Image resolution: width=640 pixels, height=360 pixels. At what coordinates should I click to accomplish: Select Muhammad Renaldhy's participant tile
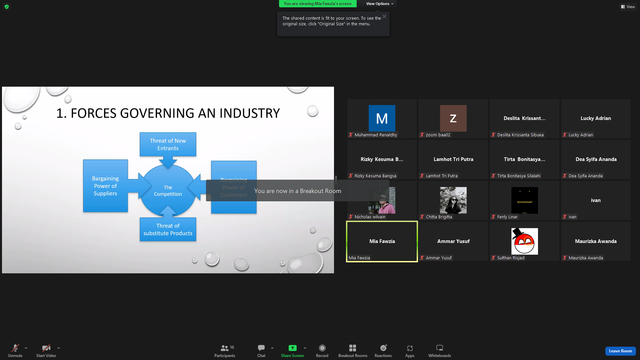click(382, 118)
